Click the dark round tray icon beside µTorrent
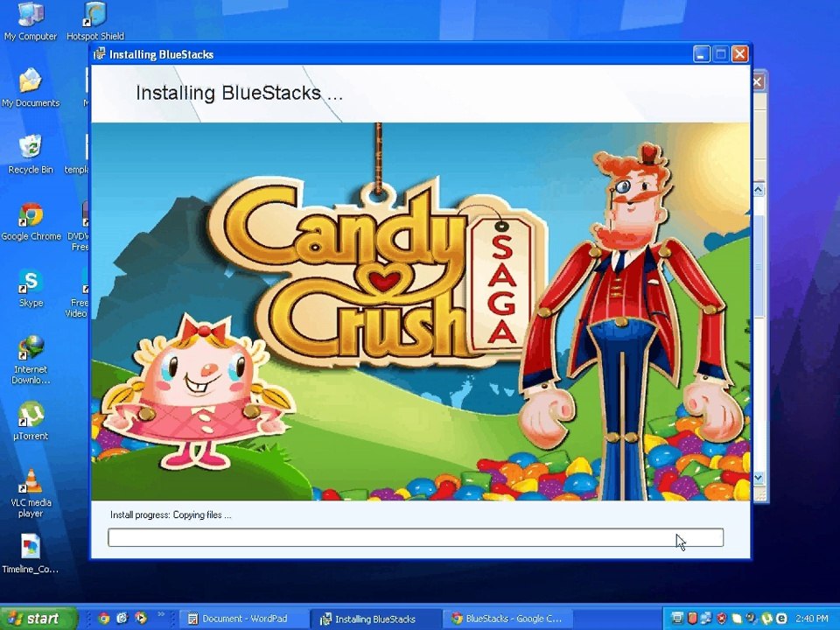The image size is (840, 630). coord(752,619)
